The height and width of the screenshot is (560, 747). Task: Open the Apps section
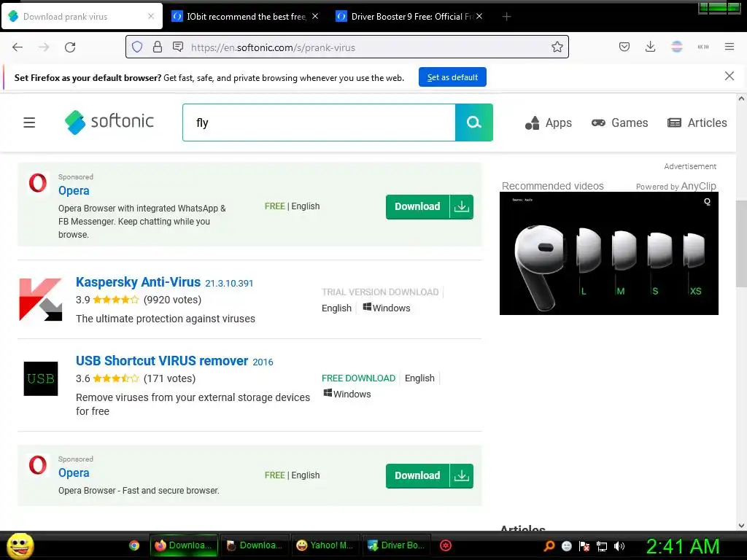coord(549,122)
